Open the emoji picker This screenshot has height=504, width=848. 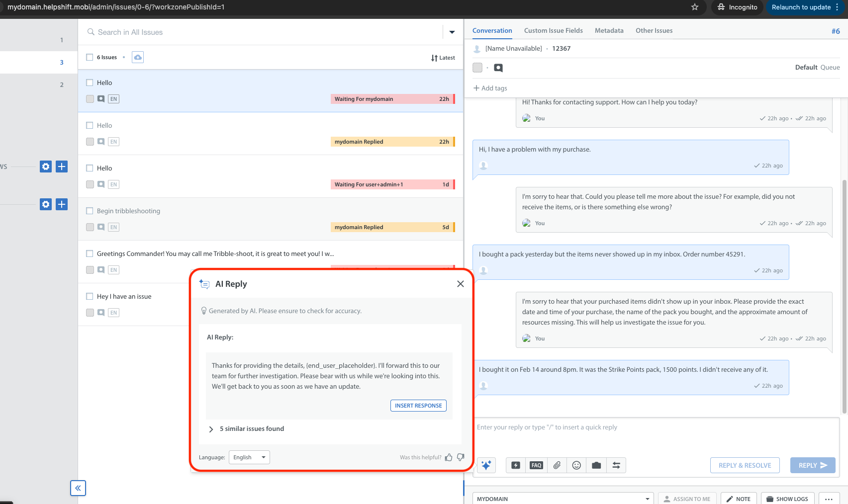click(576, 465)
